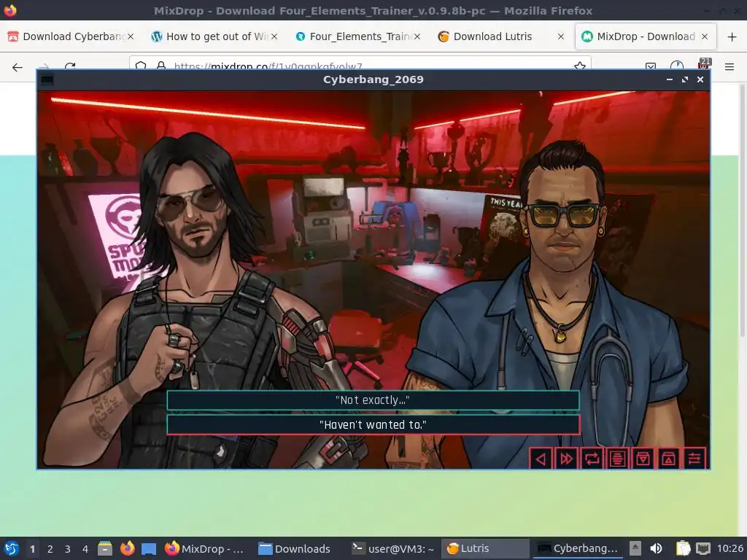747x560 pixels.
Task: Open the clipboard manager tray icon
Action: pos(683,548)
